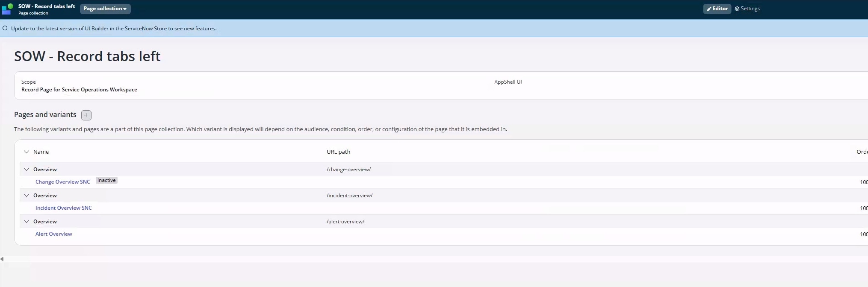Viewport: 868px width, 287px height.
Task: Click the scroll-left arrow at bottom
Action: [2, 259]
